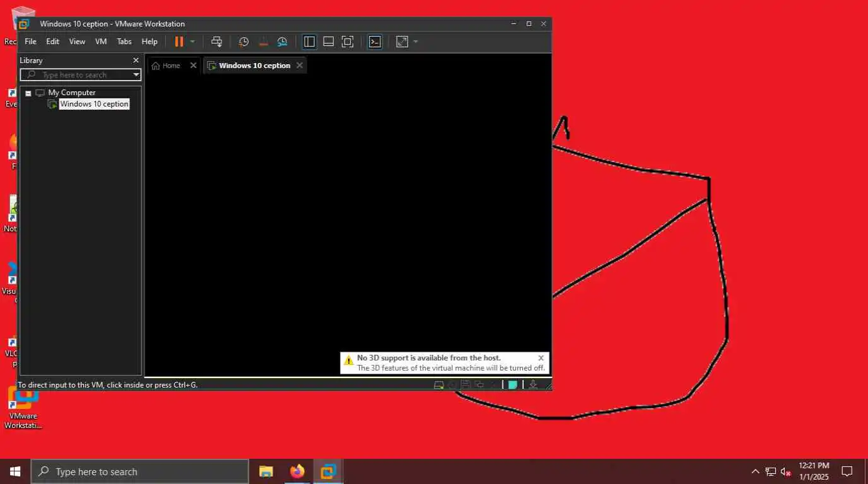Open the taskbar clock and date

click(814, 471)
